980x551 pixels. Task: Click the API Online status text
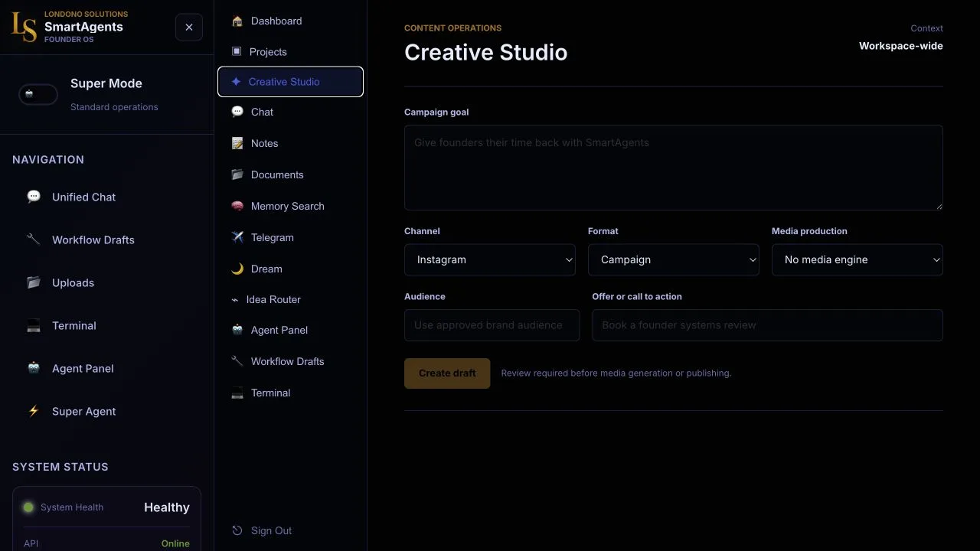(x=175, y=543)
